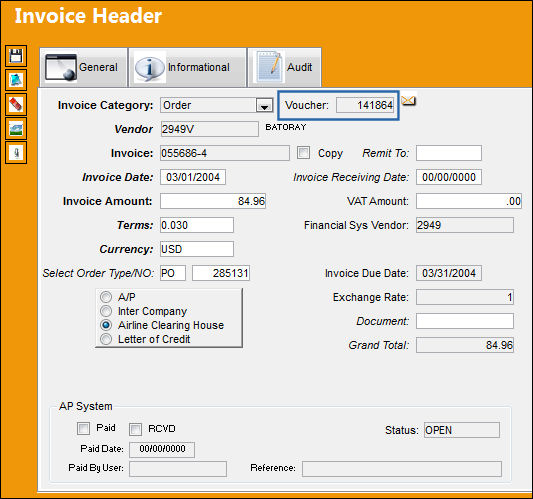Screen dimensions: 533x499
Task: Select Airline Clearing House radio button
Action: (x=106, y=325)
